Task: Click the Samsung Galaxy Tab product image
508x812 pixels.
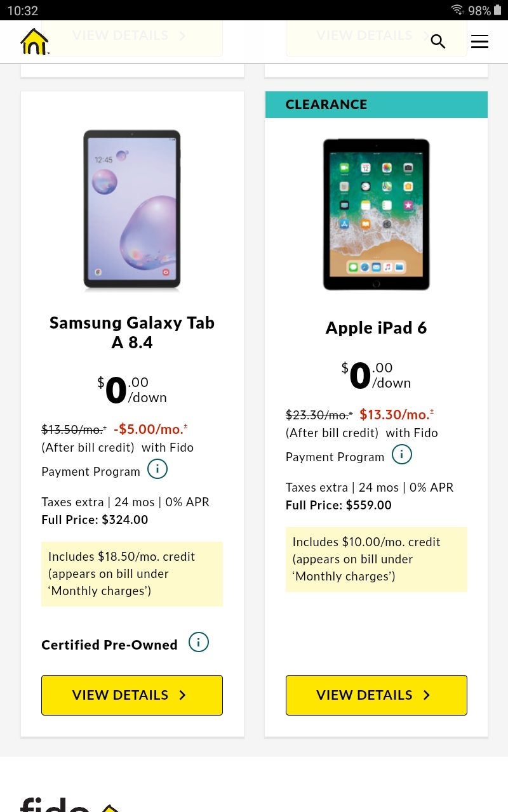Action: click(x=131, y=211)
